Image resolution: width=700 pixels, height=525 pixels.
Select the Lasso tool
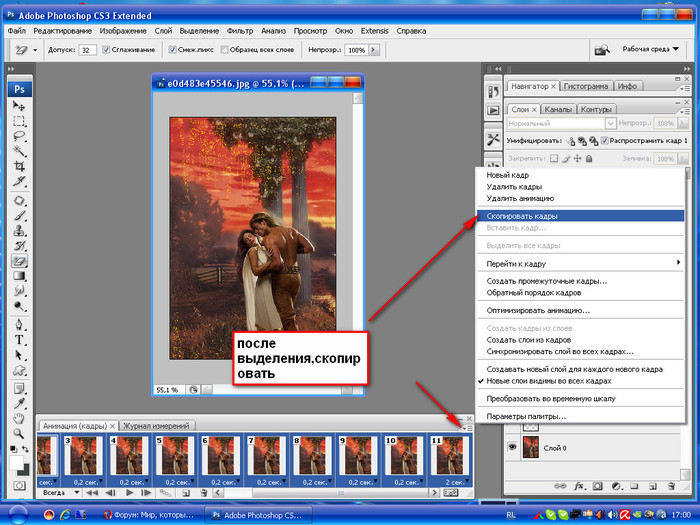[19, 136]
